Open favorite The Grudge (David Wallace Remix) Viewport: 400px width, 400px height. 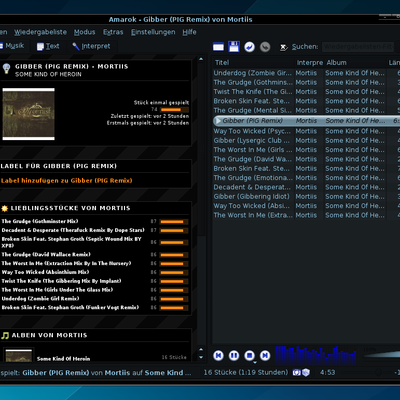46,255
